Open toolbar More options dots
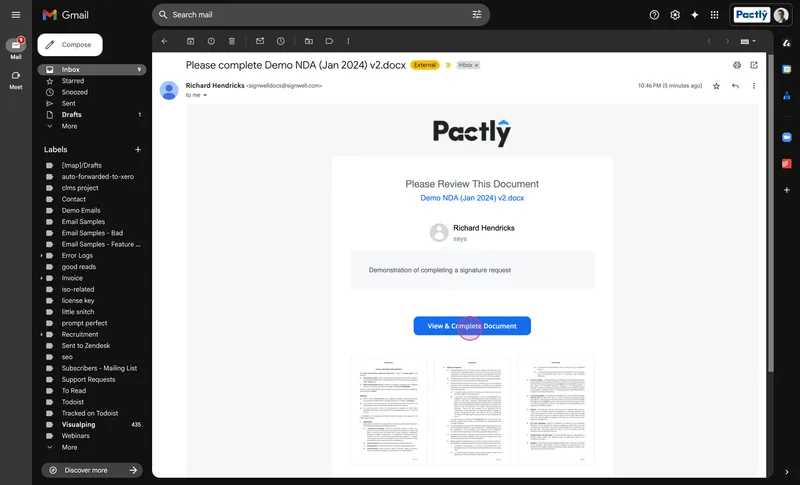The height and width of the screenshot is (485, 800). 348,41
